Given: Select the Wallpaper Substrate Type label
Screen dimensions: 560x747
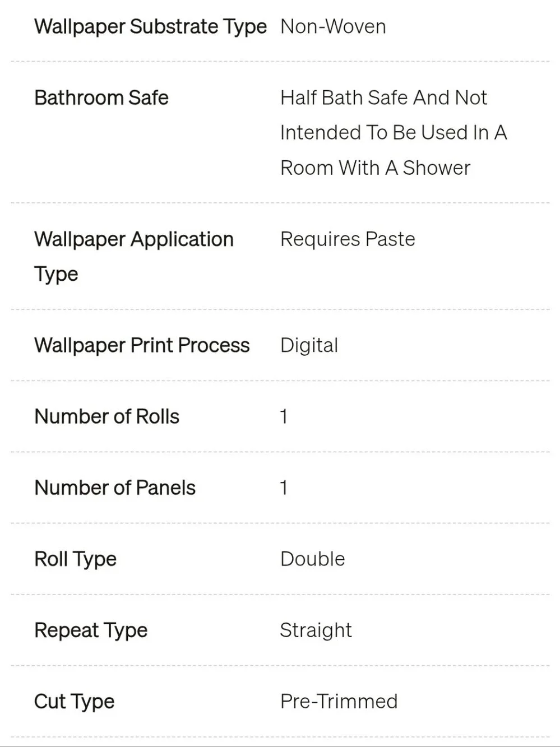Looking at the screenshot, I should pos(150,27).
